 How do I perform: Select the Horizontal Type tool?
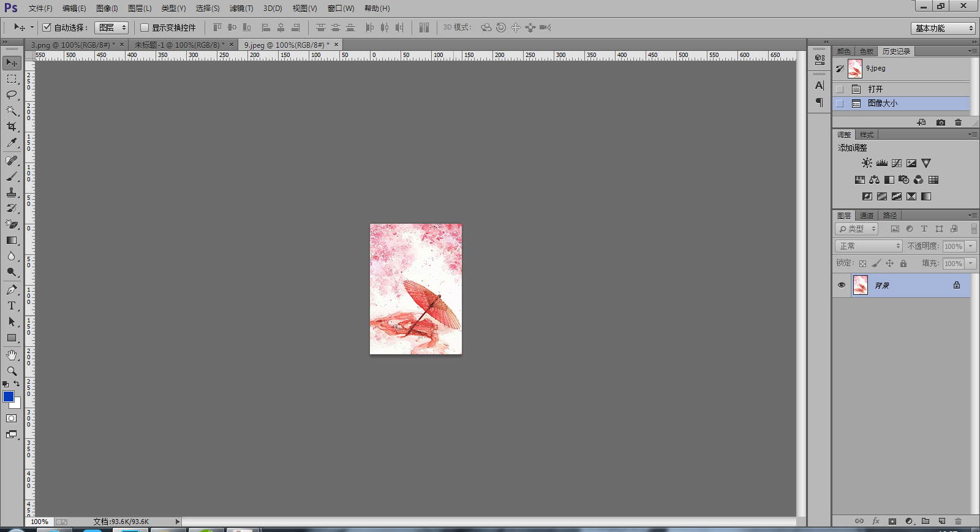click(12, 306)
